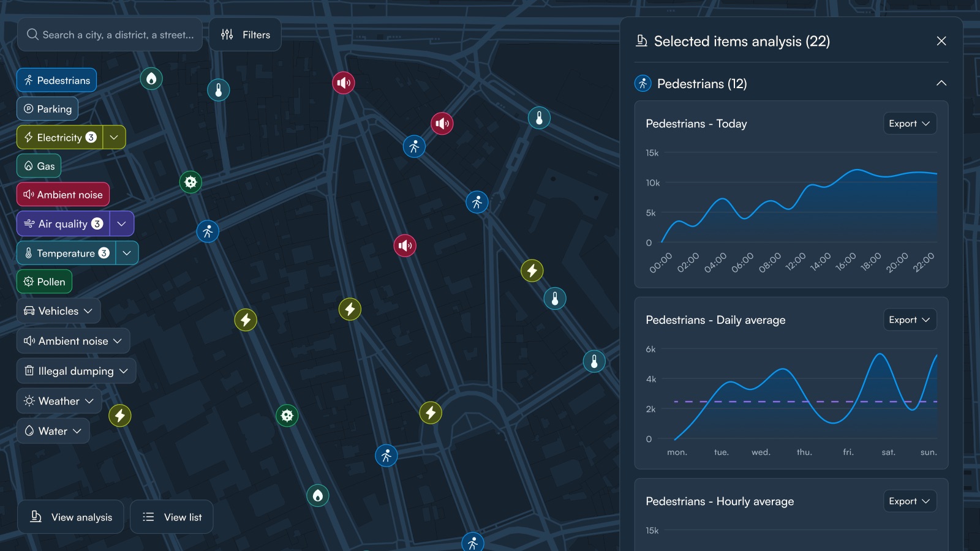The image size is (980, 551).
Task: Open Export menu for Hourly average chart
Action: tap(910, 501)
